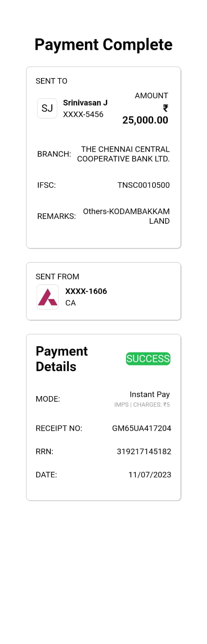
Task: Select the green SUCCESS status badge
Action: click(148, 359)
